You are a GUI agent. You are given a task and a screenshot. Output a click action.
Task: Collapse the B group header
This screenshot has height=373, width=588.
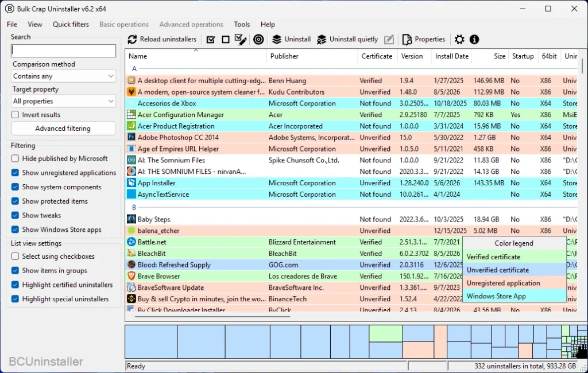[134, 207]
